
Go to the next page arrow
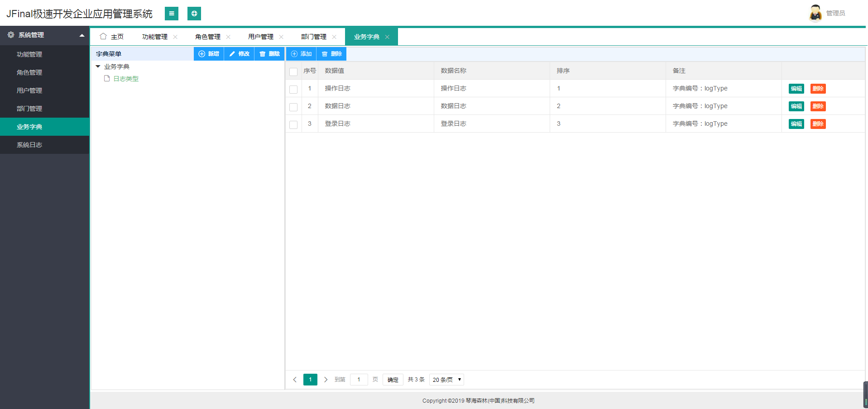point(326,380)
